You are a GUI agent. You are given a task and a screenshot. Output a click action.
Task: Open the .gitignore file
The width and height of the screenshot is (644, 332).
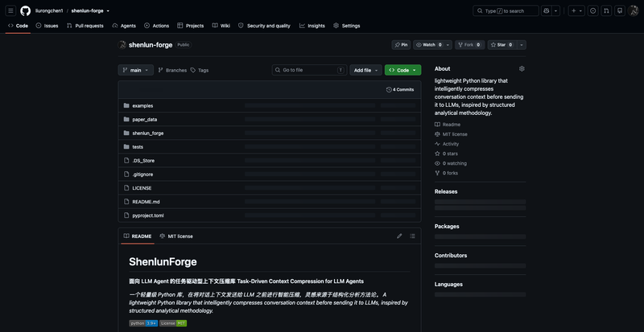(x=142, y=174)
